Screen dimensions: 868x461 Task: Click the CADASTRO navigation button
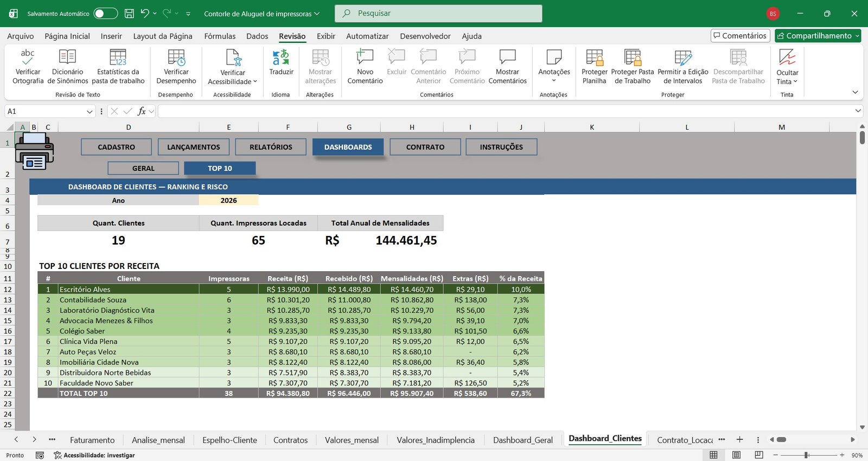tap(116, 147)
